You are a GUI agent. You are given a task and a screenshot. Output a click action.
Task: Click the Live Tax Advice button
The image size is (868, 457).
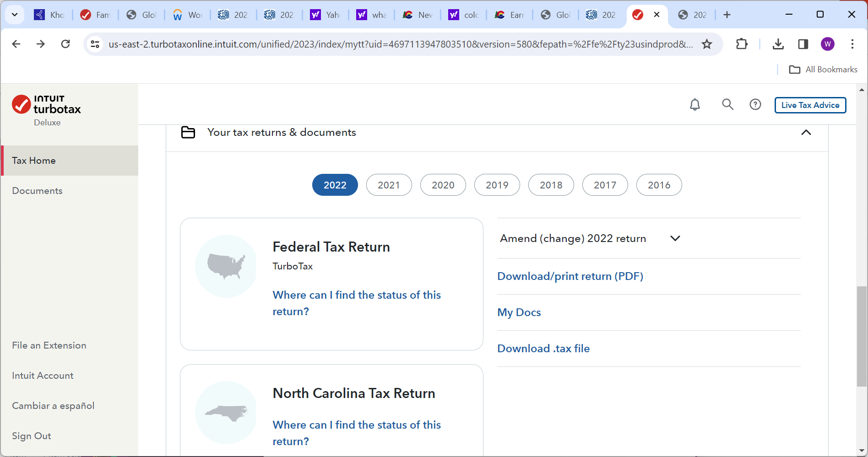810,105
